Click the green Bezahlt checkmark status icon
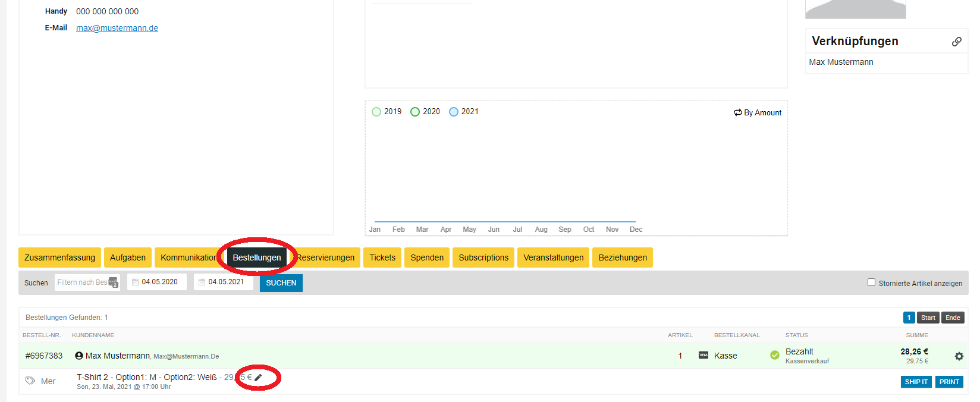Viewport: 980px width, 402px height. pos(774,355)
